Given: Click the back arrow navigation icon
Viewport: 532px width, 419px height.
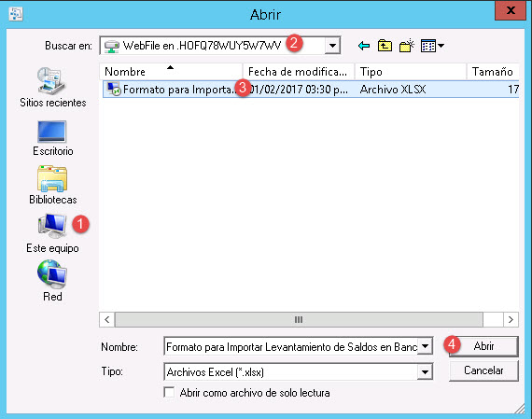Looking at the screenshot, I should pyautogui.click(x=364, y=46).
